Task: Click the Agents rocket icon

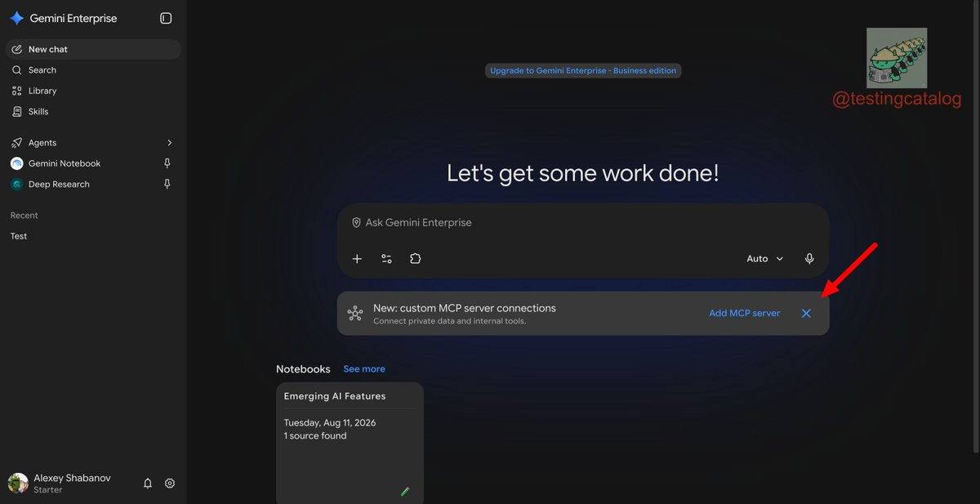Action: click(16, 143)
